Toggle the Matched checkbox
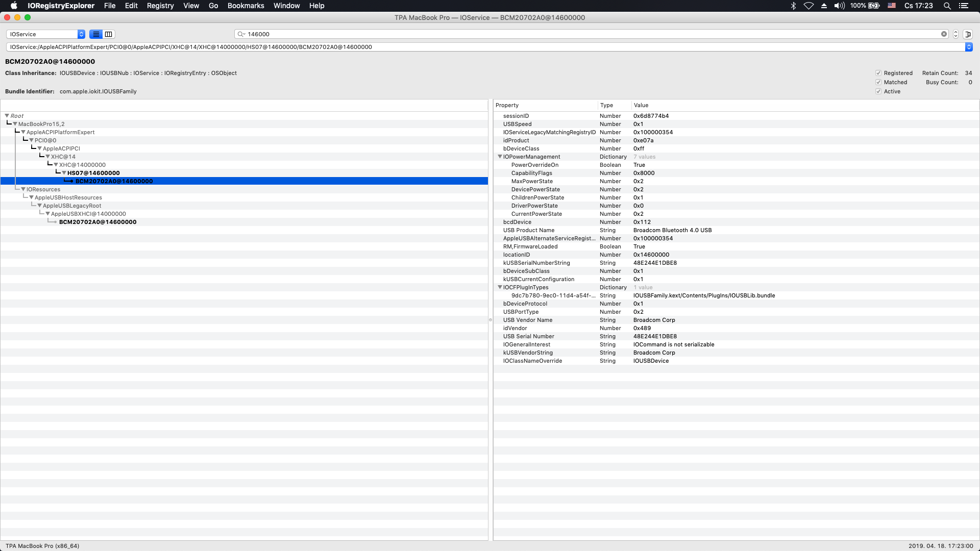The height and width of the screenshot is (551, 980). click(878, 82)
